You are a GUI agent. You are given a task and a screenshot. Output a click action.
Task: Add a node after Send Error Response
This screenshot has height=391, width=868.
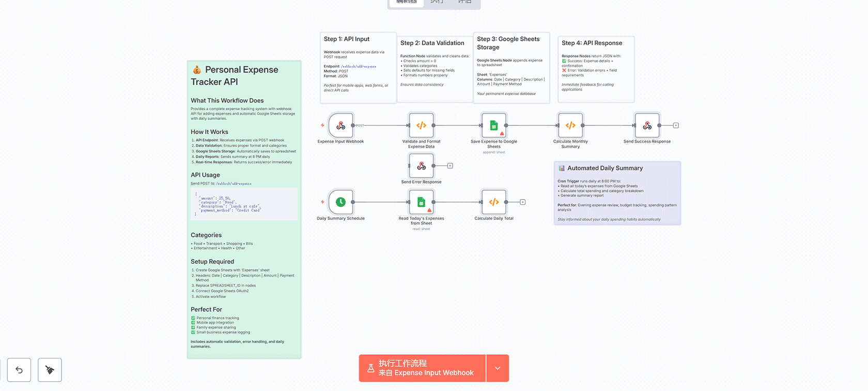coord(450,166)
